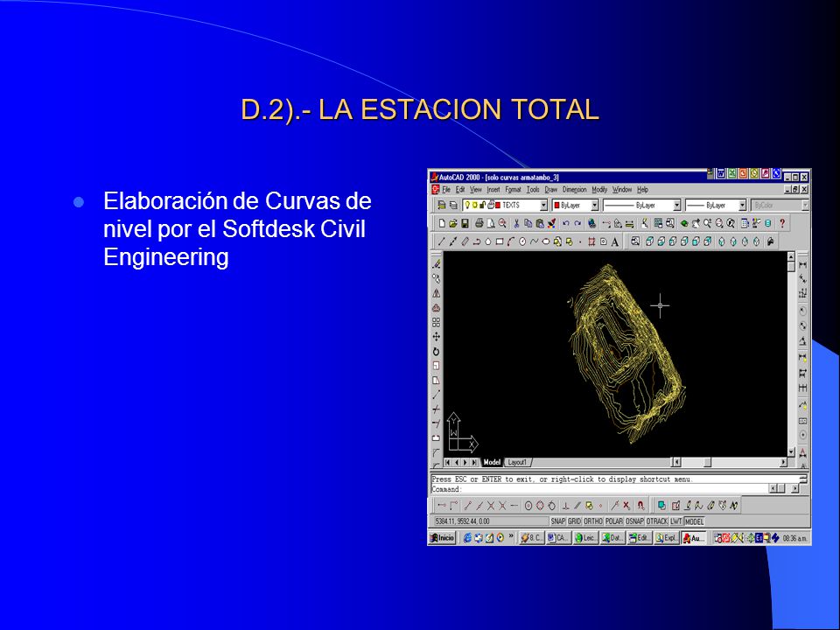Open the ByColor plot style dropdown

(805, 205)
